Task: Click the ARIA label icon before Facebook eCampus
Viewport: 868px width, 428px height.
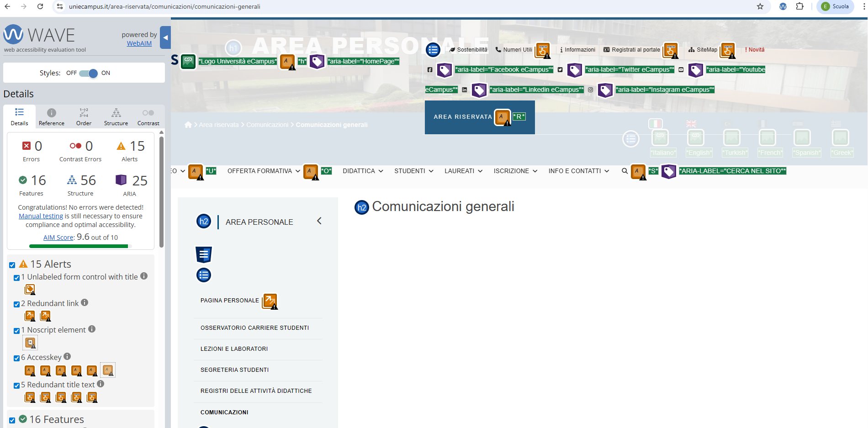Action: point(444,70)
